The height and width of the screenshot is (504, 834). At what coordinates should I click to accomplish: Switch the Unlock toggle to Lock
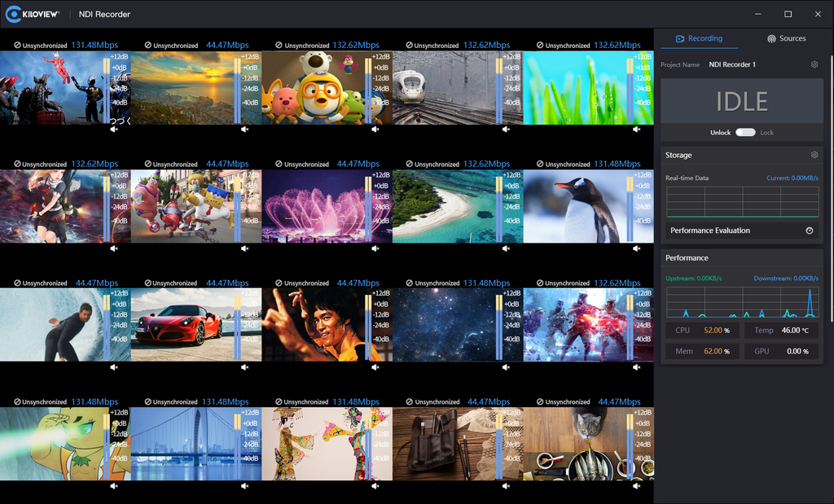pos(746,132)
